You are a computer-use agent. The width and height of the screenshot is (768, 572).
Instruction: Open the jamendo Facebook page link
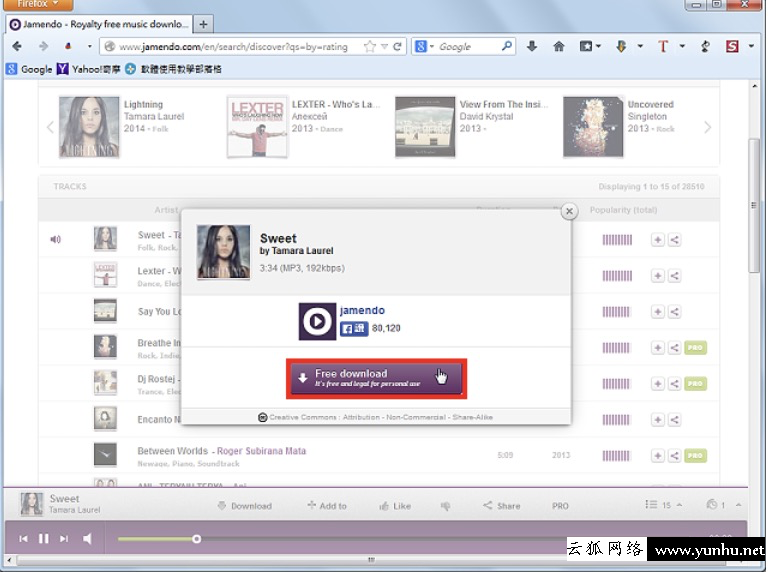[362, 310]
